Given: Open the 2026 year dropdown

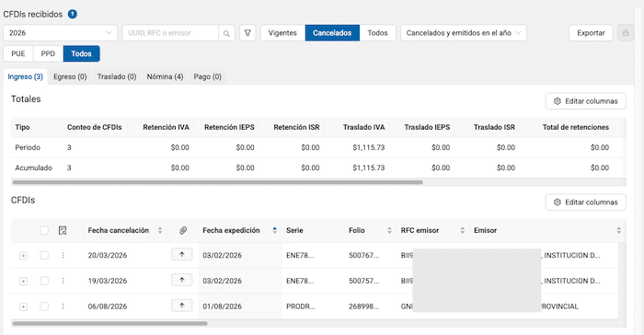Looking at the screenshot, I should (x=61, y=33).
